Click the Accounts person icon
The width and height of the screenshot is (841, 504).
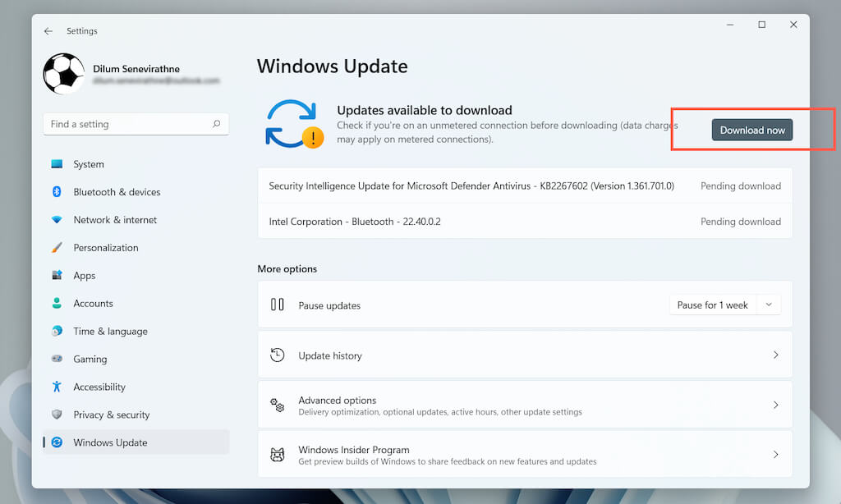point(57,303)
